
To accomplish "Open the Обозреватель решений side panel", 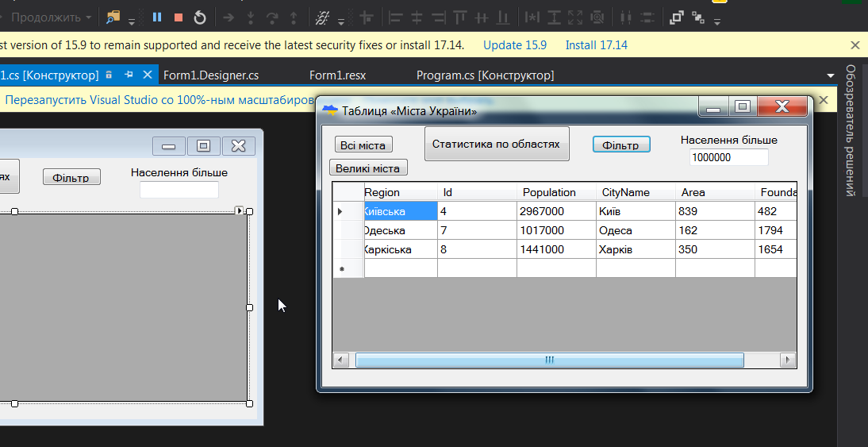I will (x=851, y=130).
